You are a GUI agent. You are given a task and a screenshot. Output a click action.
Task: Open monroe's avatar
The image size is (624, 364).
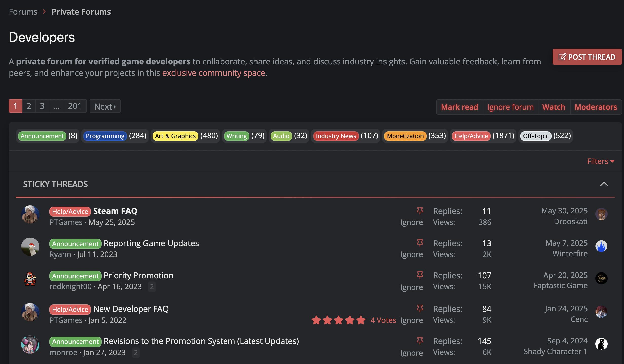tap(30, 344)
